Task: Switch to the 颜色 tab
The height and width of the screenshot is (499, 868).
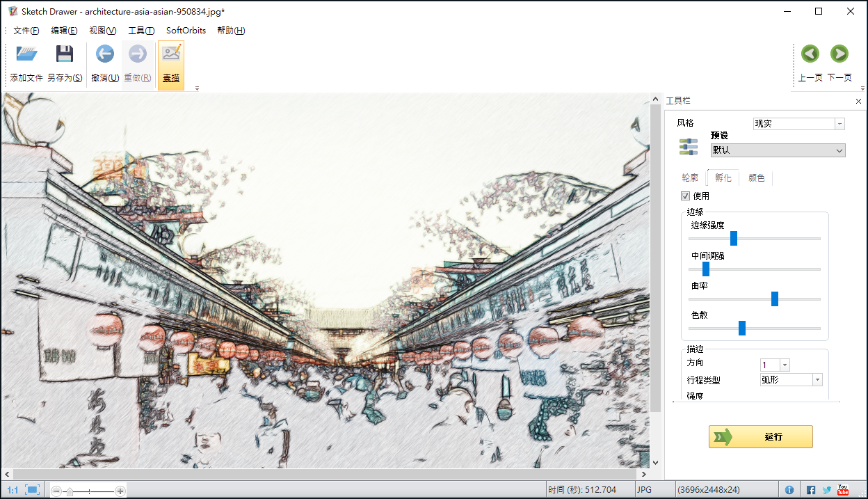Action: (757, 177)
